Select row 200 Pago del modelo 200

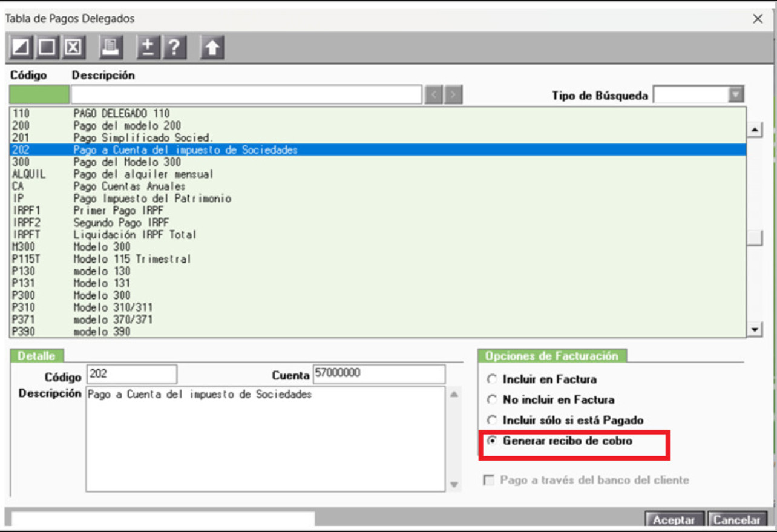[x=378, y=125]
